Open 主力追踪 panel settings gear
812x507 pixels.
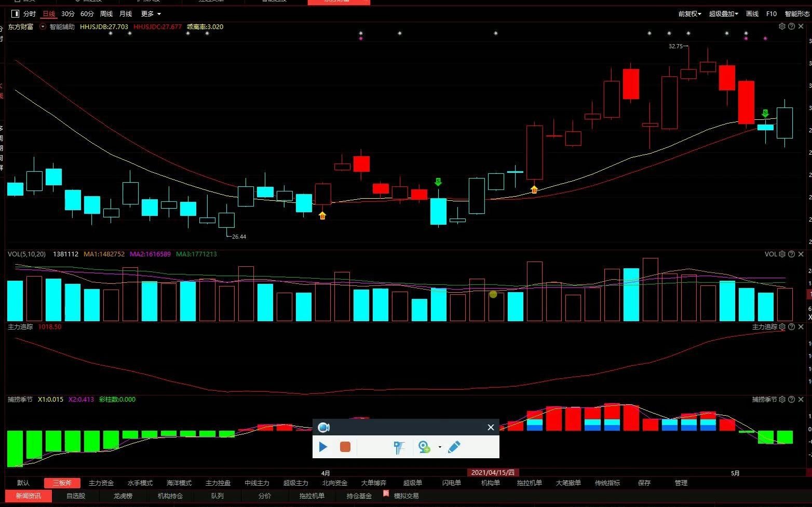pyautogui.click(x=782, y=327)
